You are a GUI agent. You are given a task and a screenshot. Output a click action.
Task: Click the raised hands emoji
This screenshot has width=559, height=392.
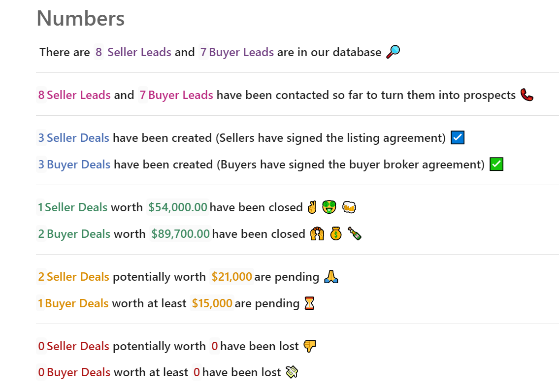(x=317, y=234)
